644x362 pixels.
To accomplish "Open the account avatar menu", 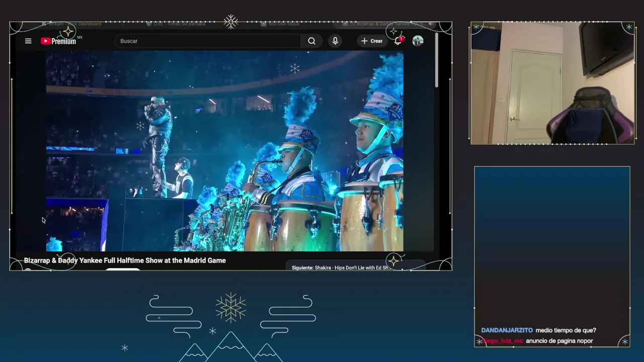I will tap(418, 41).
